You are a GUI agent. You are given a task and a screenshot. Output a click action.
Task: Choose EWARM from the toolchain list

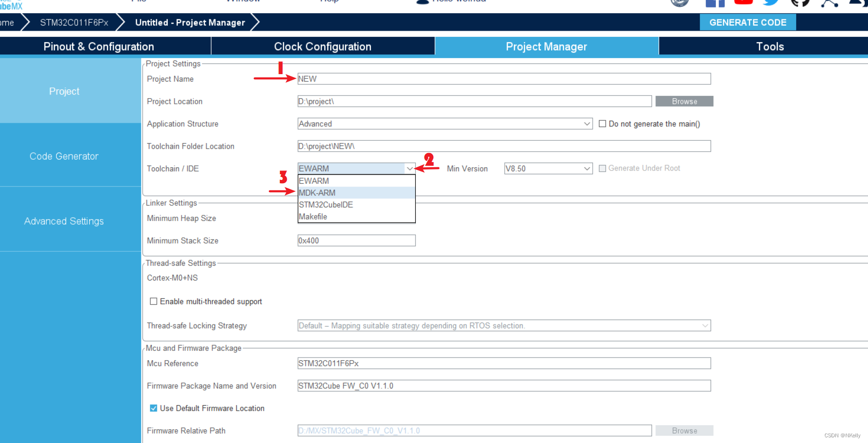click(356, 181)
